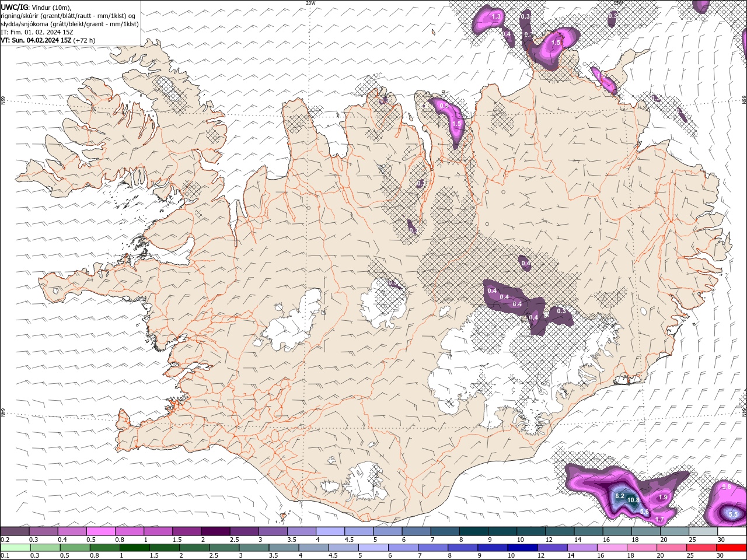
Task: Click the '(+72 h)' forecast offset text
Action: point(84,40)
